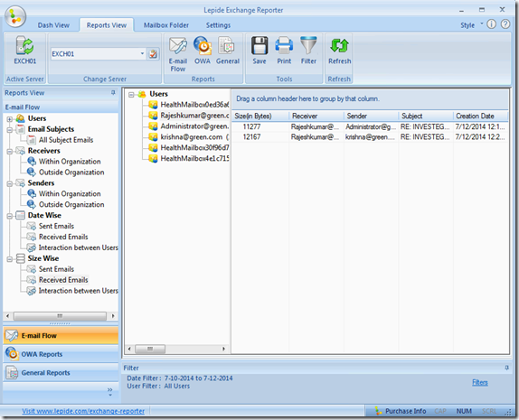Open the Mailbox Folder tab
Viewport: 519px width, 420px height.
(x=166, y=25)
